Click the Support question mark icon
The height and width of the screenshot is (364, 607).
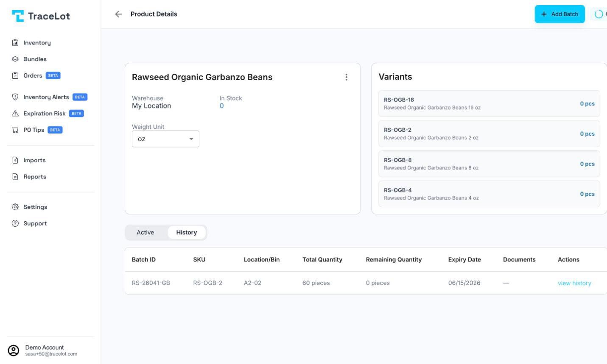point(15,224)
